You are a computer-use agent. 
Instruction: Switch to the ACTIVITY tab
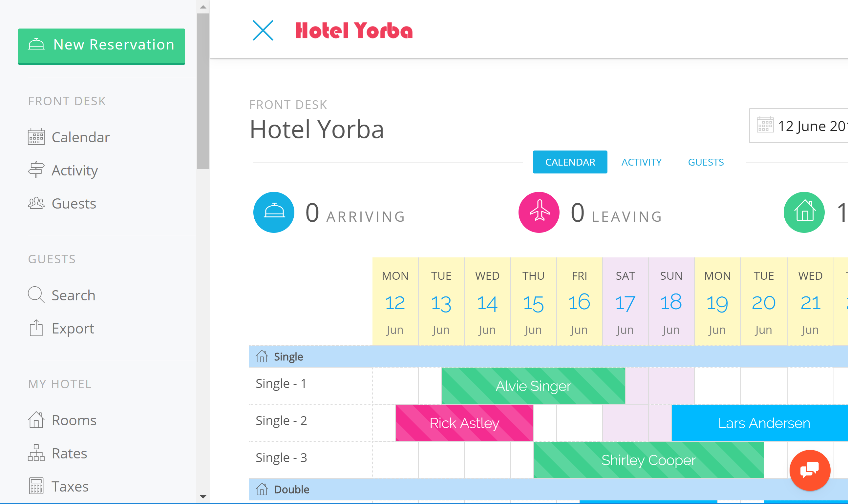coord(642,162)
